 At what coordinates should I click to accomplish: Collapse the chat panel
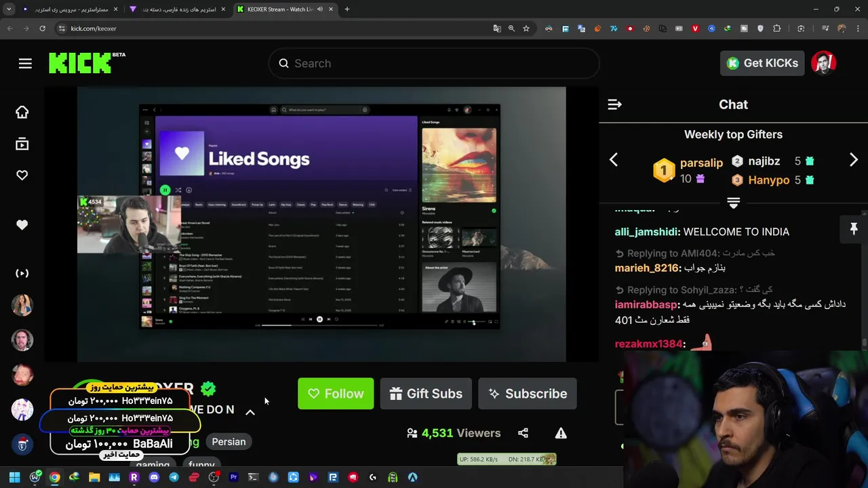coord(614,104)
